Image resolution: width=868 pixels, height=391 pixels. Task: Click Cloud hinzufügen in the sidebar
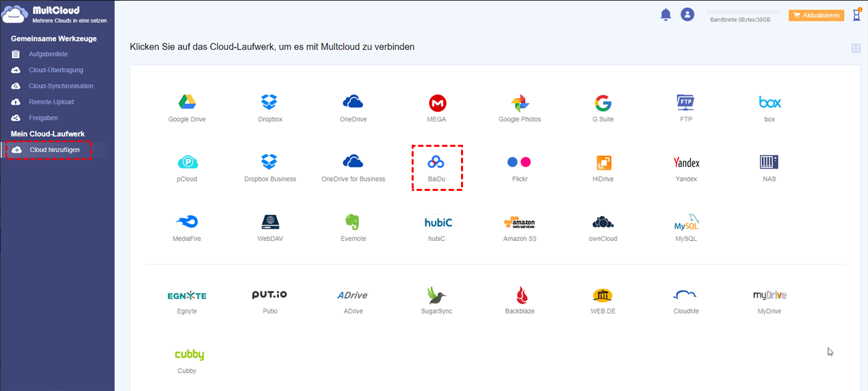[55, 150]
